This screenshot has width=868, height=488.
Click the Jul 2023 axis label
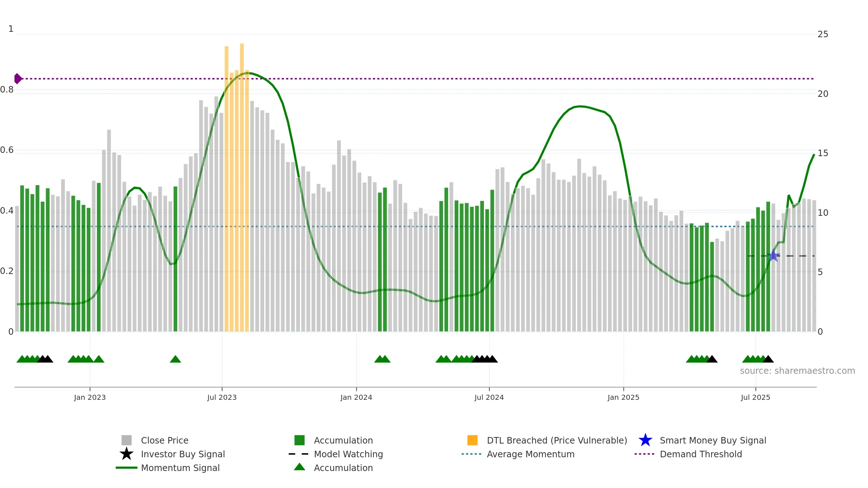pyautogui.click(x=222, y=397)
